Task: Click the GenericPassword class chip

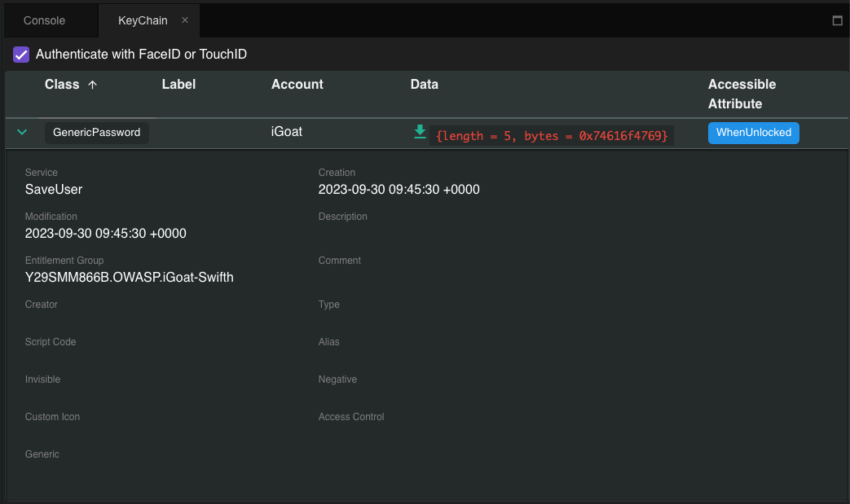Action: click(x=96, y=133)
